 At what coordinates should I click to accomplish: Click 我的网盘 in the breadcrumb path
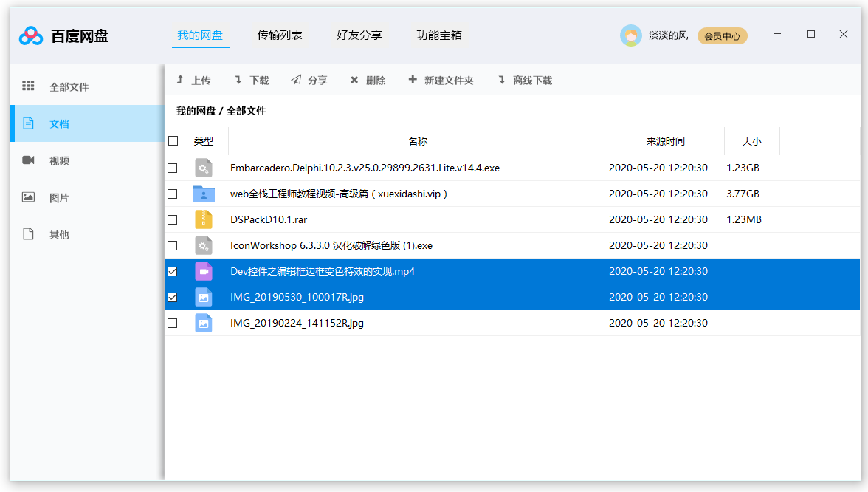196,111
